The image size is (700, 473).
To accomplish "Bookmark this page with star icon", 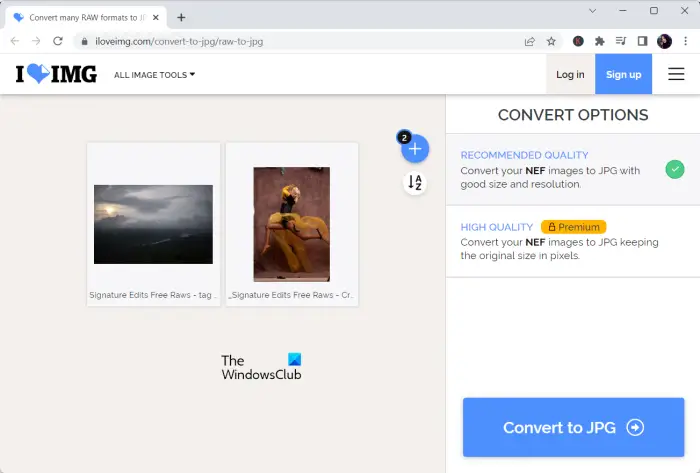I will (551, 41).
